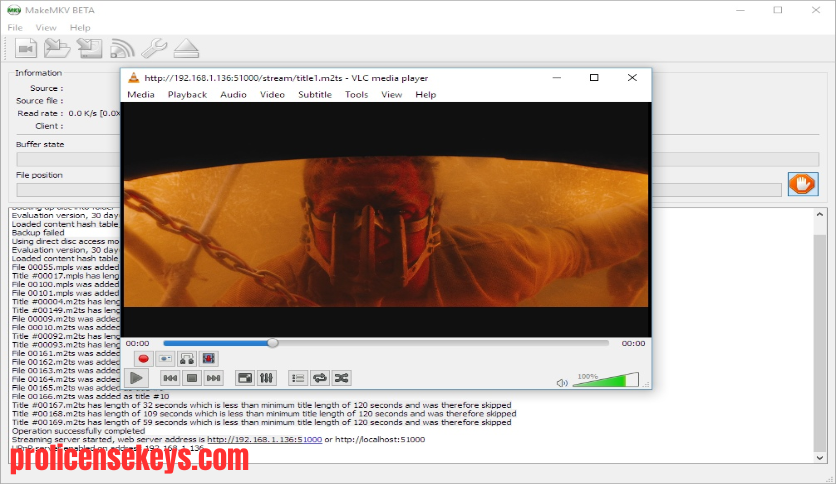
Task: Click the VLC seek bar handle
Action: click(x=272, y=343)
